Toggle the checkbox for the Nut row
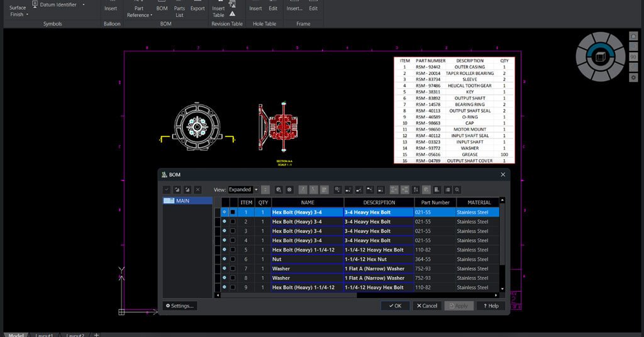The image size is (644, 337). [x=233, y=259]
